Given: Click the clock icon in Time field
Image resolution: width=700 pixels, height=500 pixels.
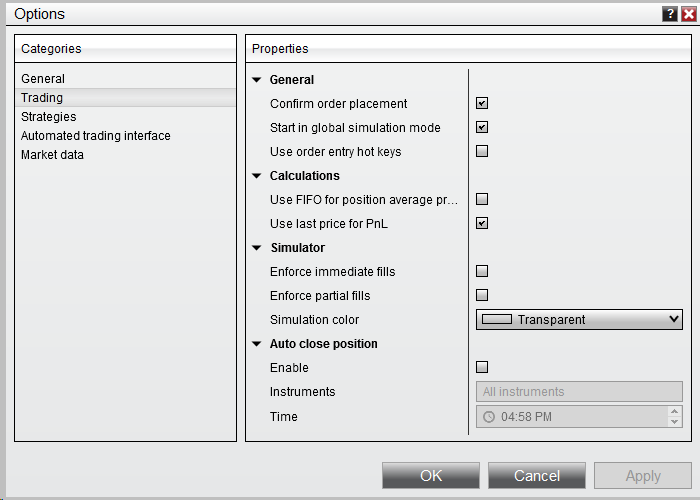Looking at the screenshot, I should tap(489, 417).
